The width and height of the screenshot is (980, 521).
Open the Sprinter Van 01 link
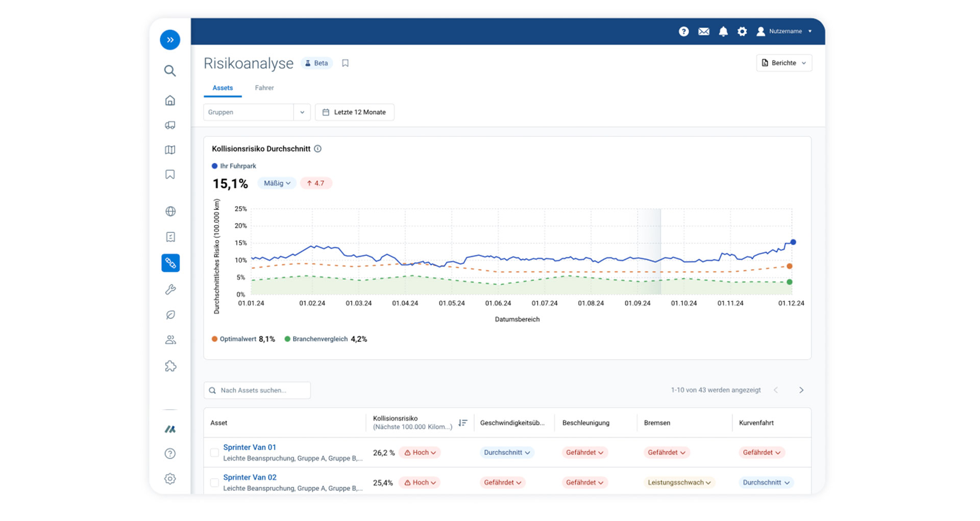[x=250, y=447]
